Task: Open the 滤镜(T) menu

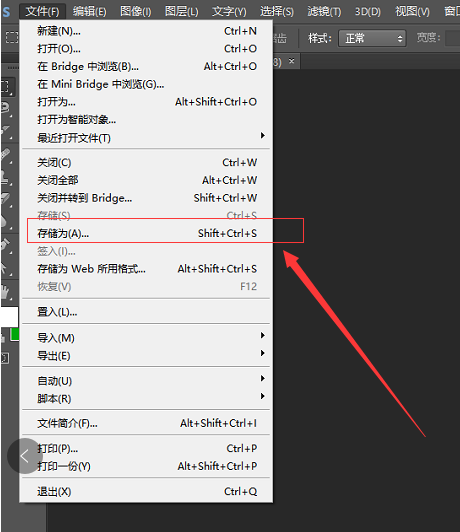Action: coord(324,12)
